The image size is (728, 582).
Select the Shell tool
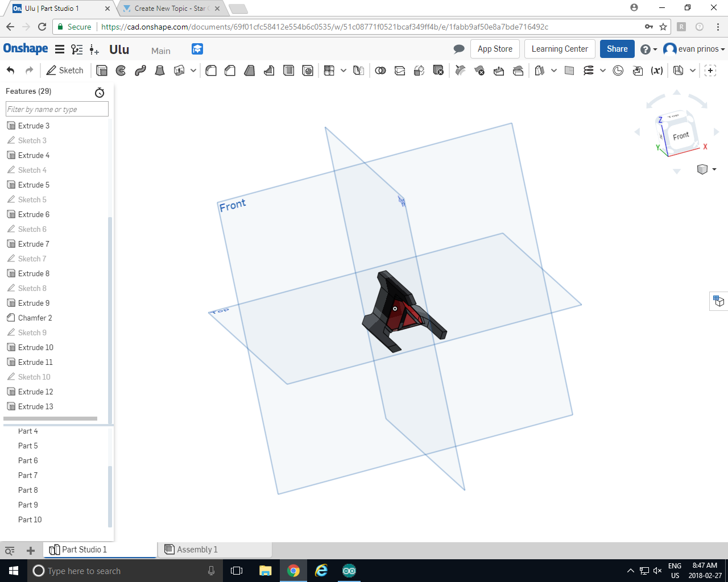point(288,70)
